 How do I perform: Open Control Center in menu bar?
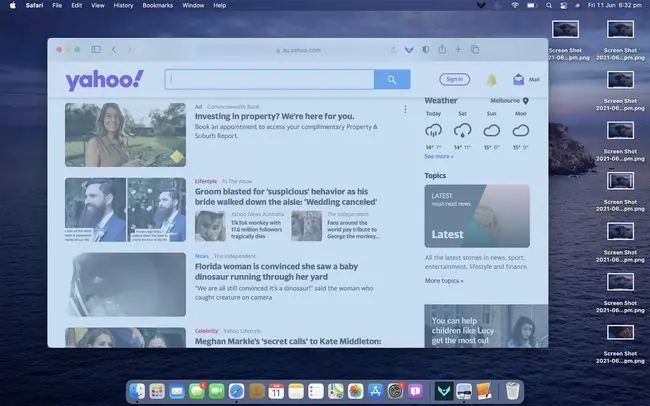tap(563, 5)
